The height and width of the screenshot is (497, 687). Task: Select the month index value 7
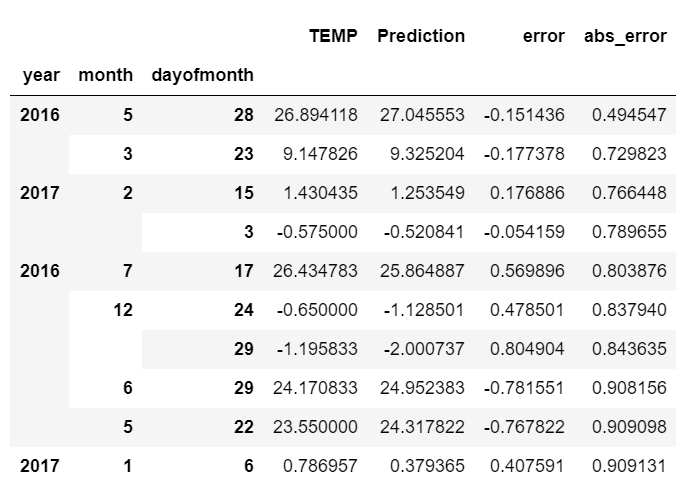point(127,271)
